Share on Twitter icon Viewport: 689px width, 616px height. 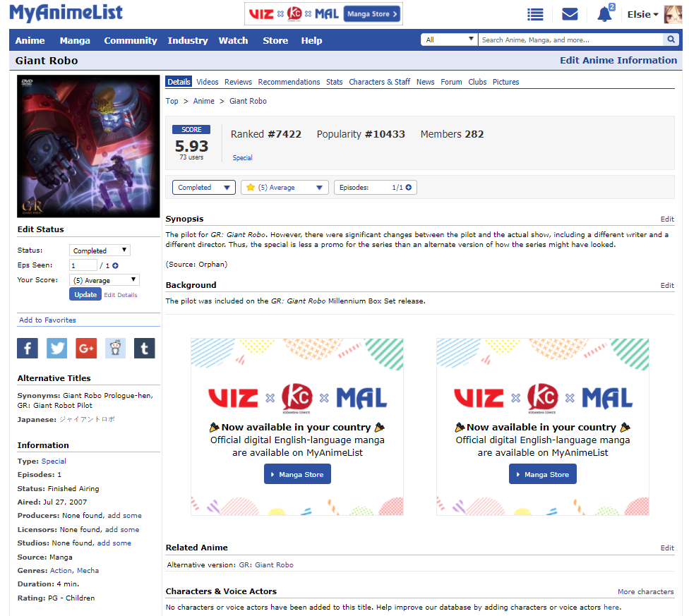pyautogui.click(x=56, y=348)
